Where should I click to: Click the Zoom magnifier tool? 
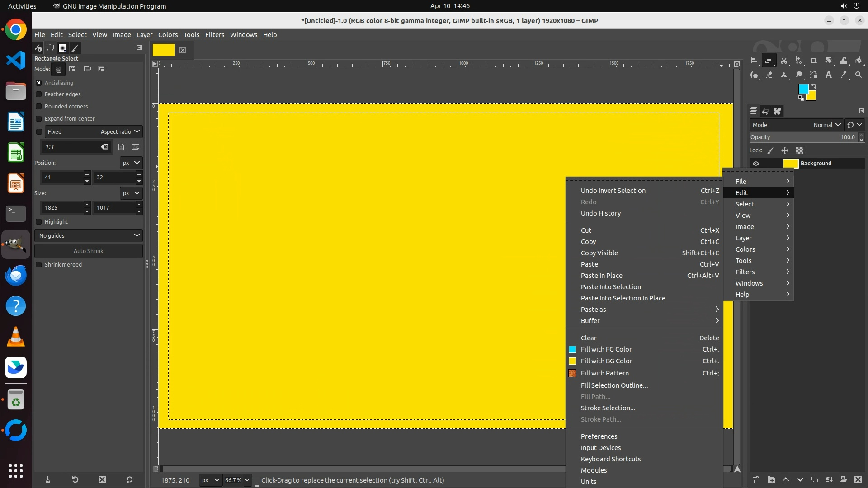click(x=859, y=75)
